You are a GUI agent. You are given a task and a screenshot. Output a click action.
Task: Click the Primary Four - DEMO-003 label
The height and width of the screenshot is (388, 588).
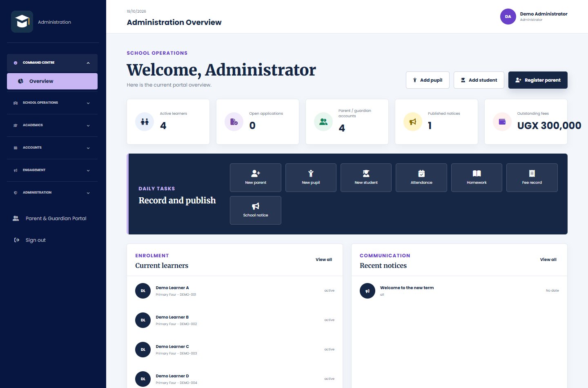(x=176, y=353)
